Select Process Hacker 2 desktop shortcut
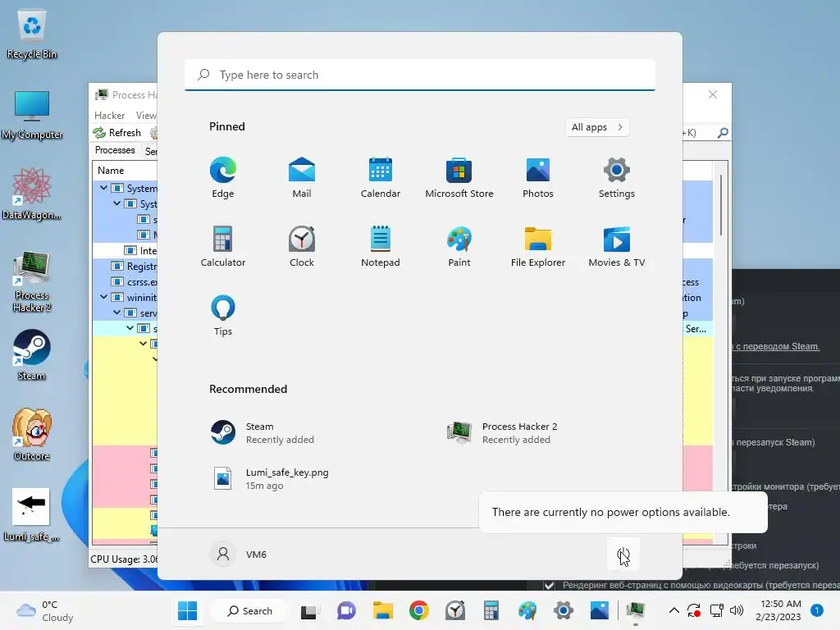 point(32,282)
